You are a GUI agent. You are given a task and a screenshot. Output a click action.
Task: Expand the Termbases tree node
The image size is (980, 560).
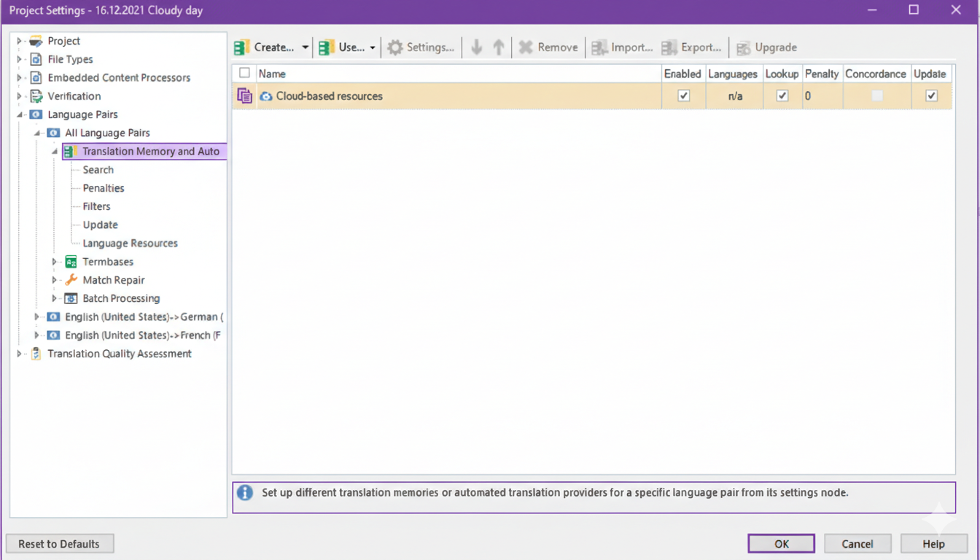(x=54, y=262)
